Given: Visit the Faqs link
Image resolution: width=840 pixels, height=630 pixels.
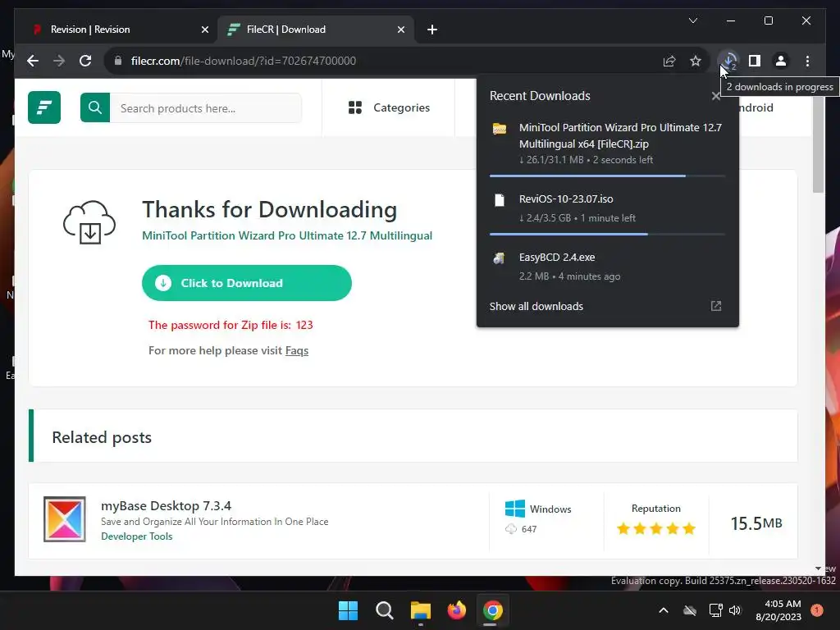Looking at the screenshot, I should tap(297, 350).
